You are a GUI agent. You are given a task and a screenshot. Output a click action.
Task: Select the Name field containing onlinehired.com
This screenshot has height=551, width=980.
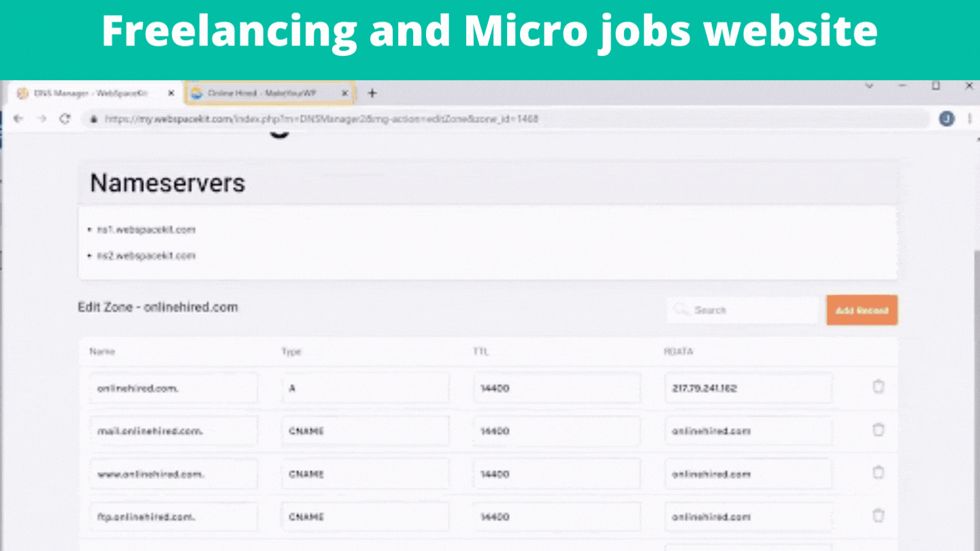[x=174, y=387]
